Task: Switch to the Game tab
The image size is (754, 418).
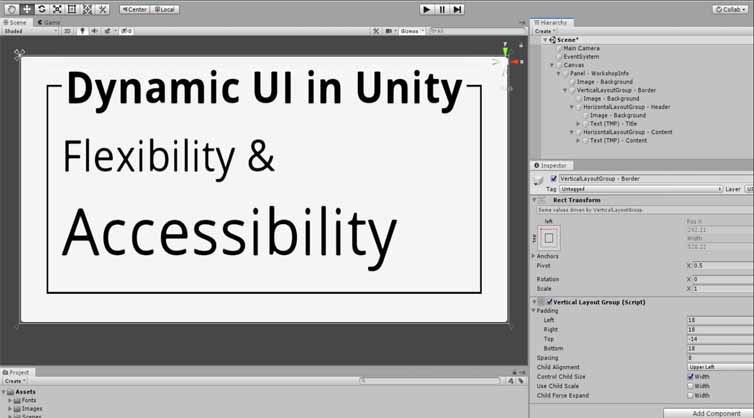Action: (49, 22)
